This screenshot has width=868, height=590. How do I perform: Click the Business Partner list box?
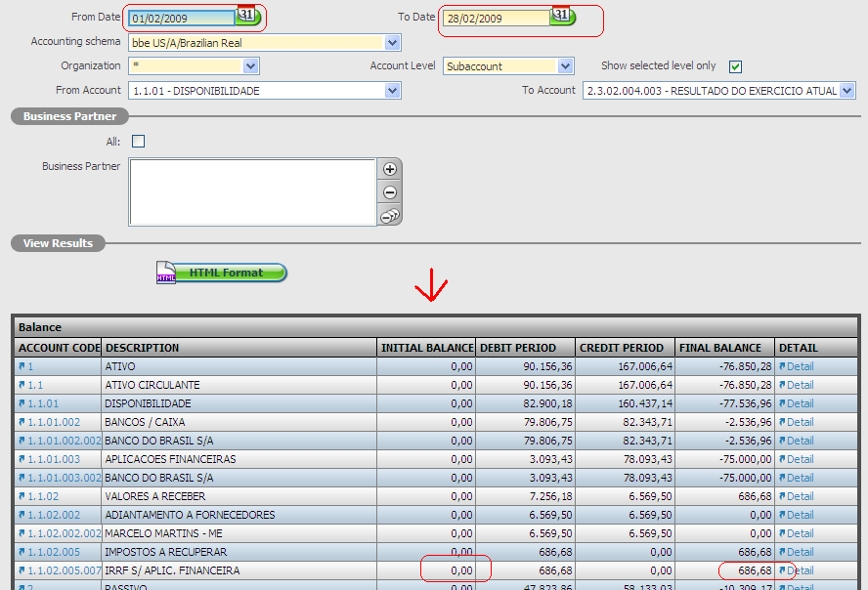(x=251, y=191)
